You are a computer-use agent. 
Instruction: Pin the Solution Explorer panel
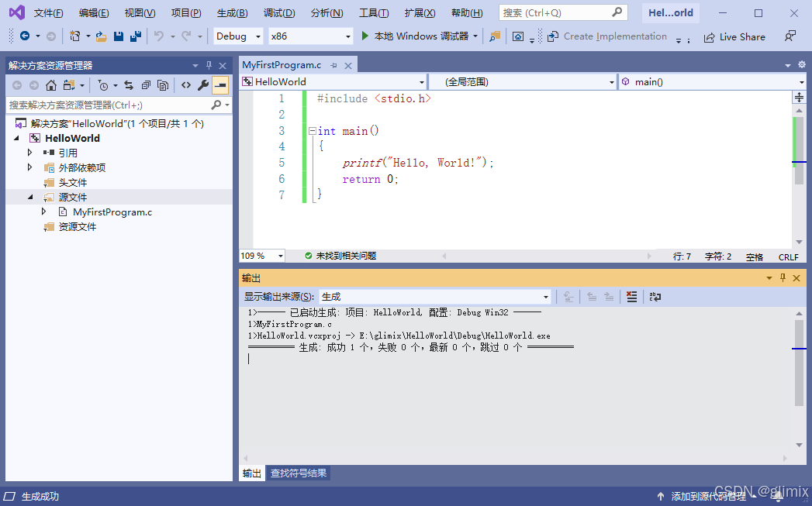(209, 65)
